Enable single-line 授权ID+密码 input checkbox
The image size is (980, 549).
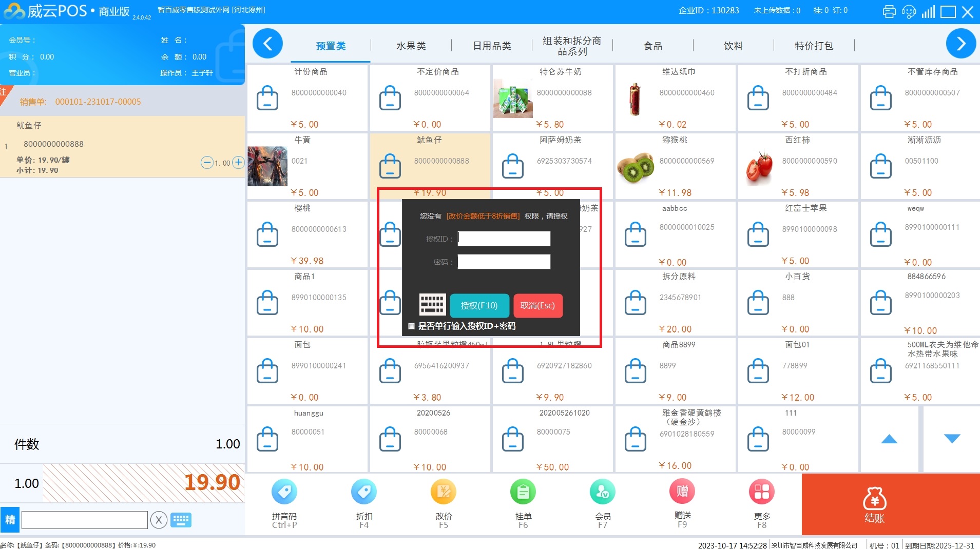[x=411, y=326]
